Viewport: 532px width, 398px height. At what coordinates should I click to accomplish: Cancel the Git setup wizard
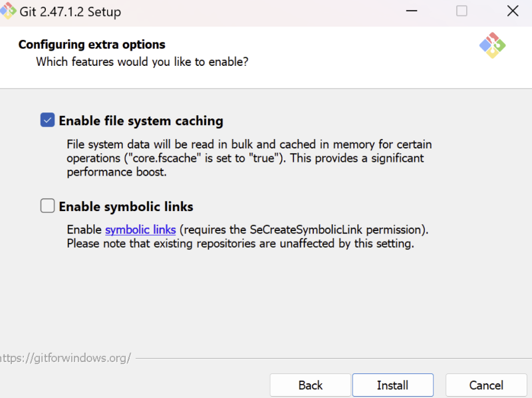(x=486, y=385)
